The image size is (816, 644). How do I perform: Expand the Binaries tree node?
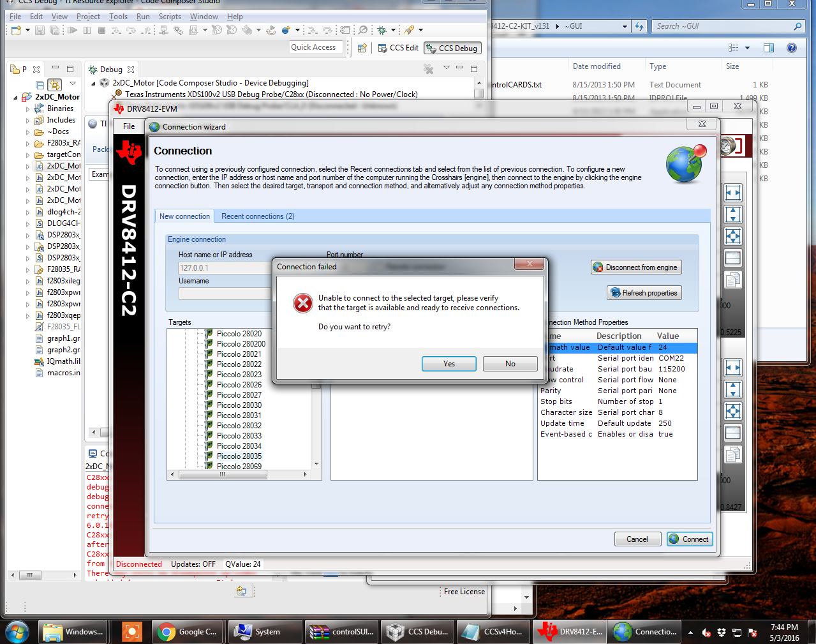click(x=27, y=109)
